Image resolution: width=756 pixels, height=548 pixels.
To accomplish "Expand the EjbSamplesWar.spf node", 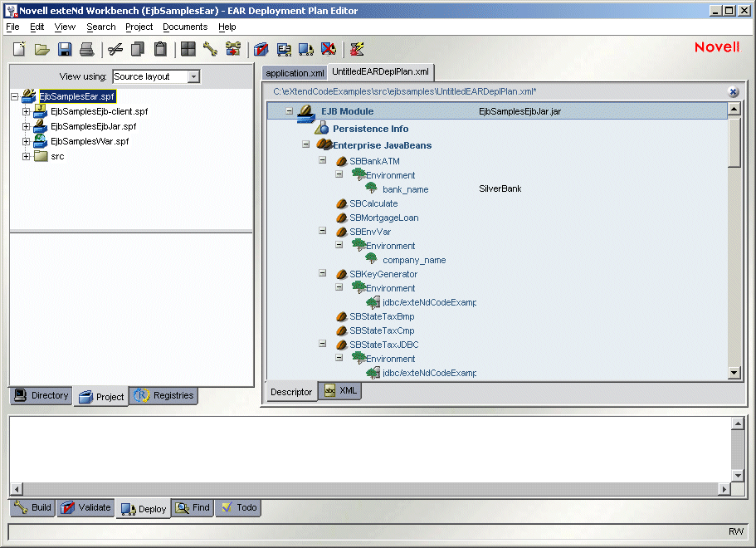I will (26, 142).
